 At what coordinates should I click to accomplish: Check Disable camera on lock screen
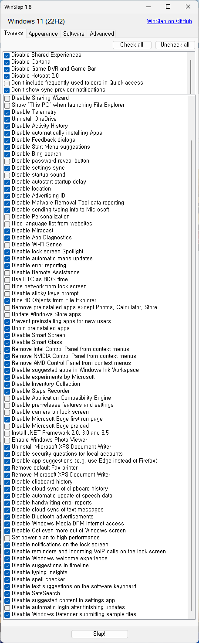point(7,412)
